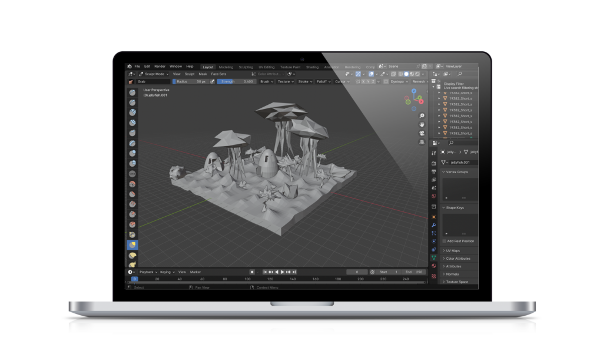
Task: Open the timeline Keying popover
Action: [x=167, y=272]
